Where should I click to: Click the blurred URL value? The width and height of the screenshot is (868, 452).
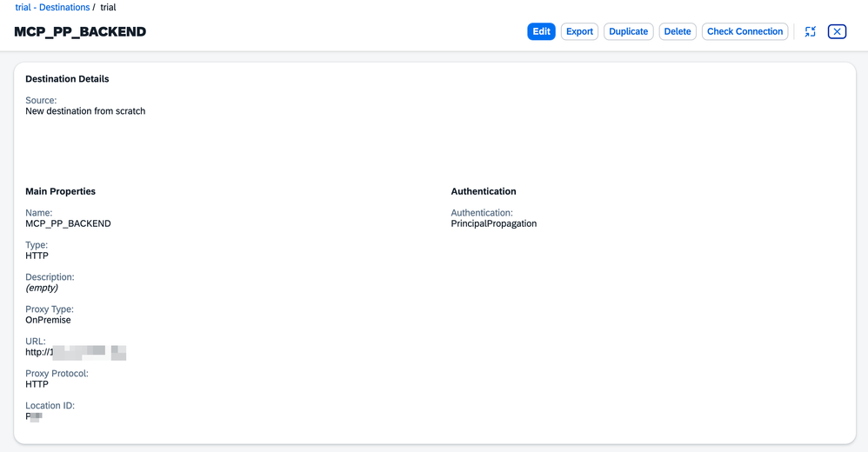pyautogui.click(x=76, y=352)
